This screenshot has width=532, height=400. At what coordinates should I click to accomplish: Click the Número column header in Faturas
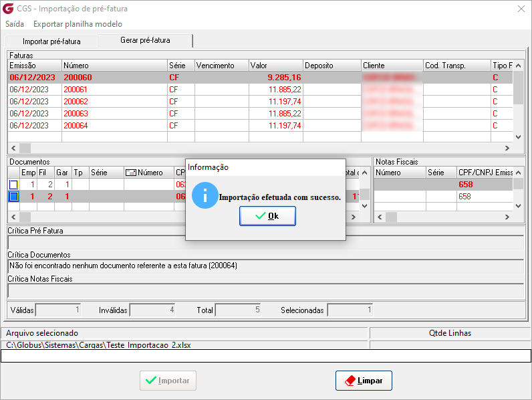tap(115, 65)
